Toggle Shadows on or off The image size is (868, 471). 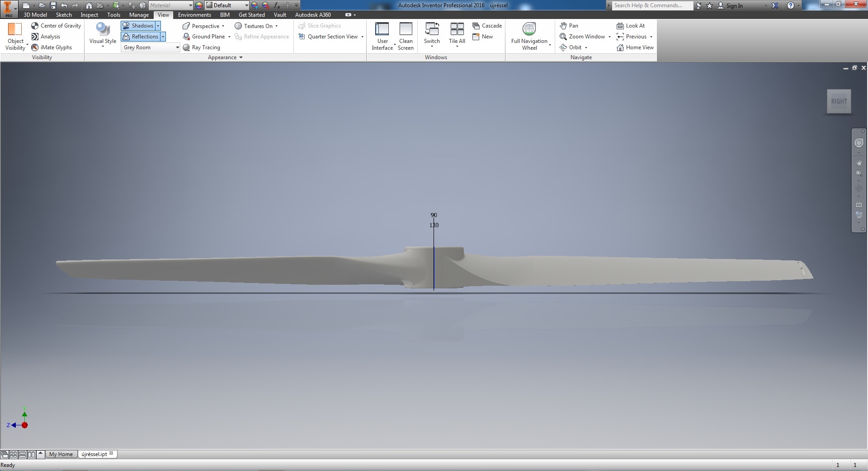coord(138,26)
